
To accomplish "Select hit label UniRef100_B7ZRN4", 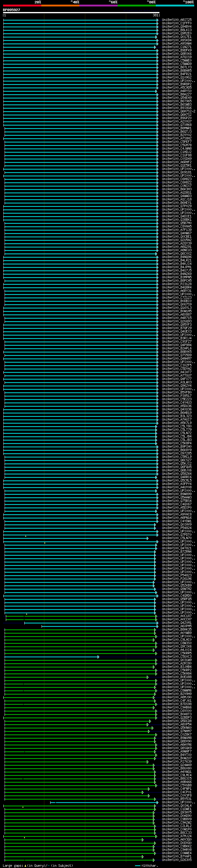I will [176, 551].
